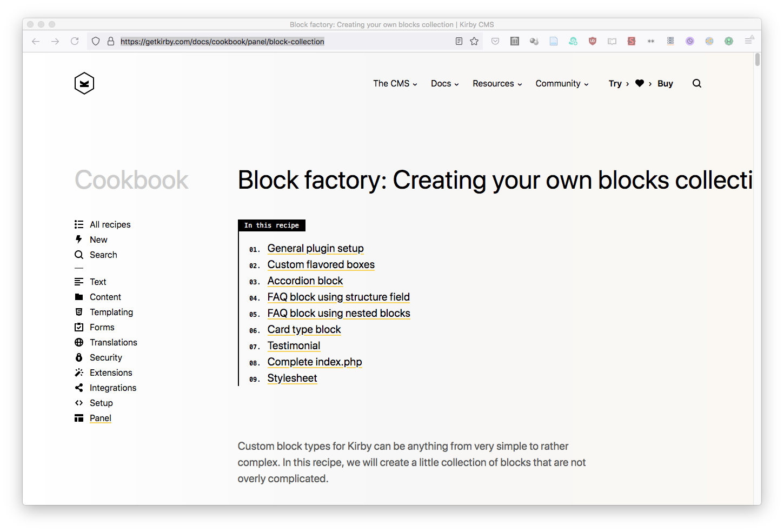Open All recipes in sidebar

[x=103, y=224]
